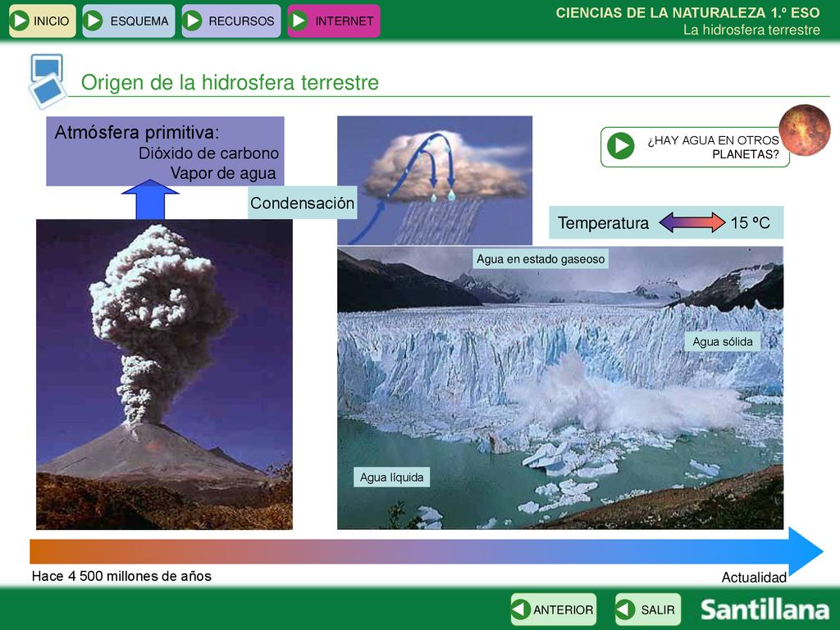
Task: Click 'CIENCIAS DE LA NATURALEZA 1.º ESO' header
Action: [x=688, y=13]
